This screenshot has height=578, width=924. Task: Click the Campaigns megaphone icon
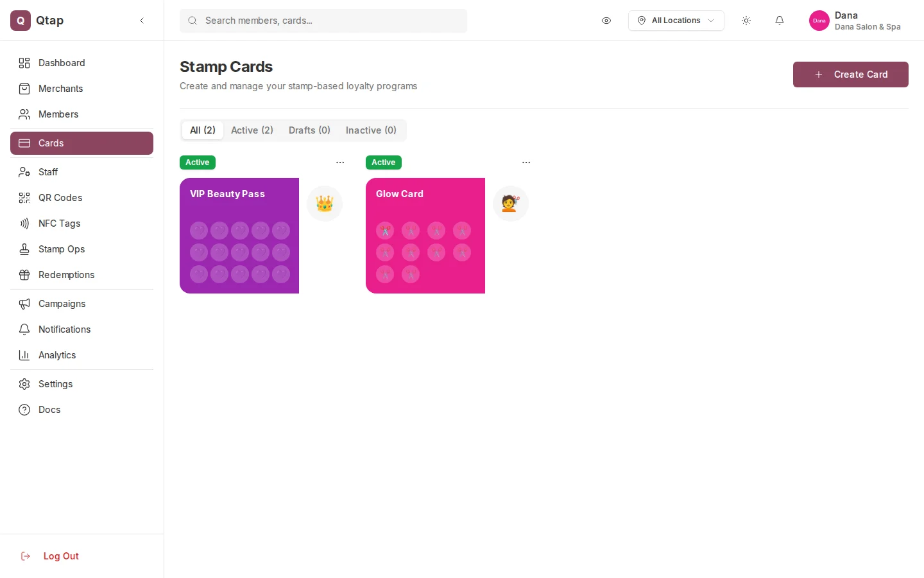(24, 304)
